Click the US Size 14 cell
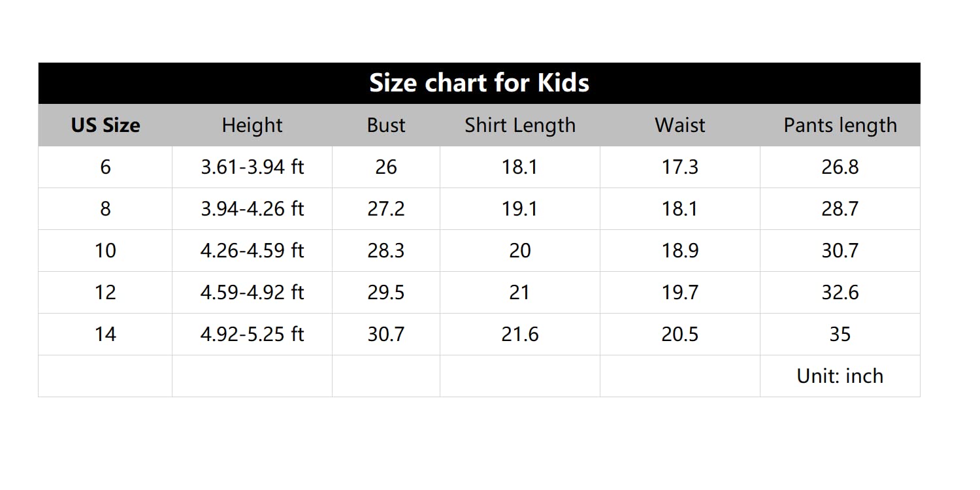Screen dimensions: 980x490 (105, 335)
